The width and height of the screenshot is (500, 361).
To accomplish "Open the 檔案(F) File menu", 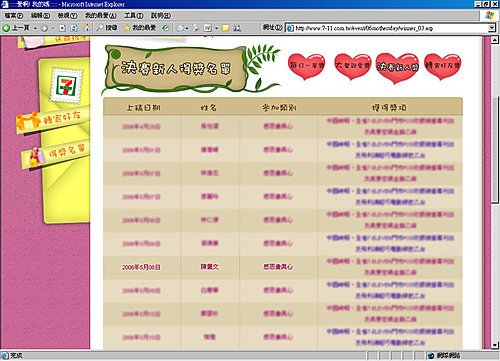I will point(14,16).
